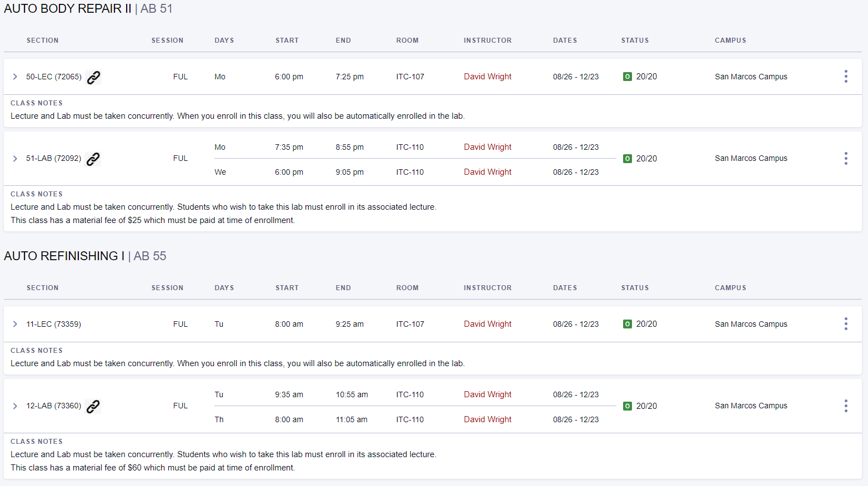Click link icon beside 51-LAB (72092)
This screenshot has width=868, height=486.
(93, 159)
